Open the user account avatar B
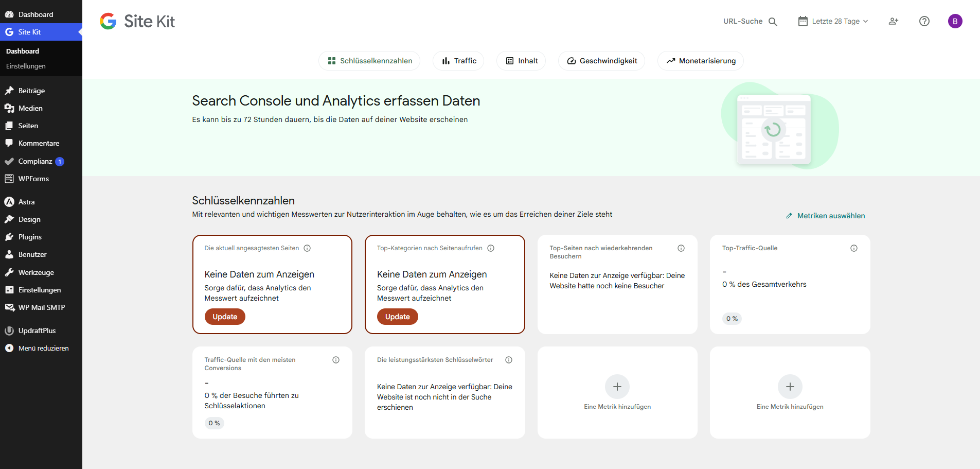Image resolution: width=980 pixels, height=469 pixels. click(955, 21)
